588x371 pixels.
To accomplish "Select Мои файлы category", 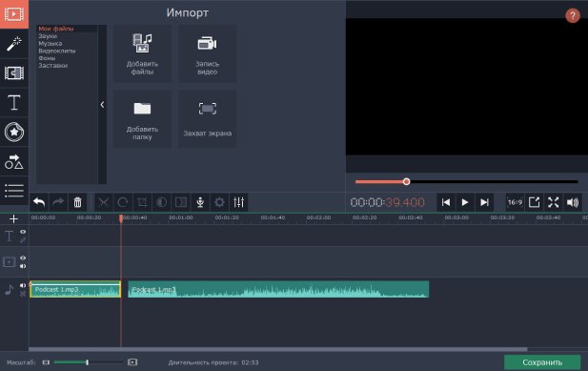I will click(x=56, y=29).
